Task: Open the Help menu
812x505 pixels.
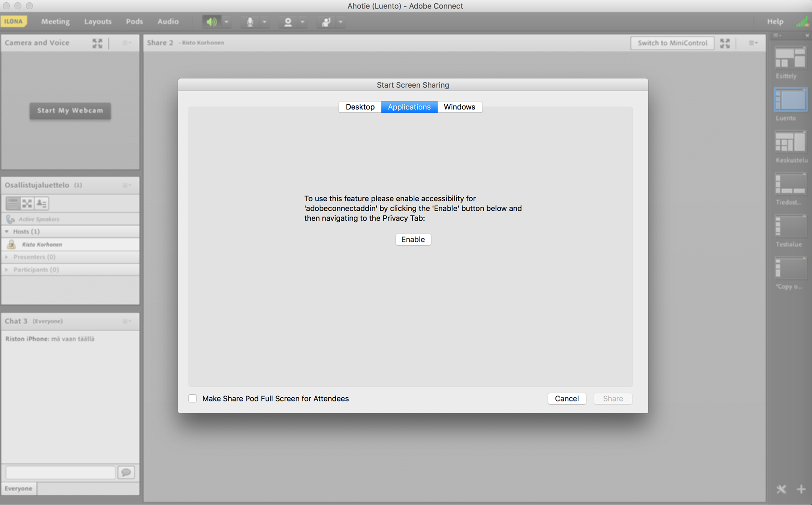Action: tap(775, 21)
